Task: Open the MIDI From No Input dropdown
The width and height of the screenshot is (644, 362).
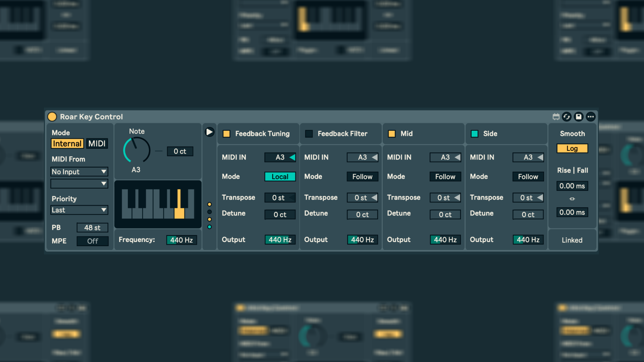Action: point(79,172)
